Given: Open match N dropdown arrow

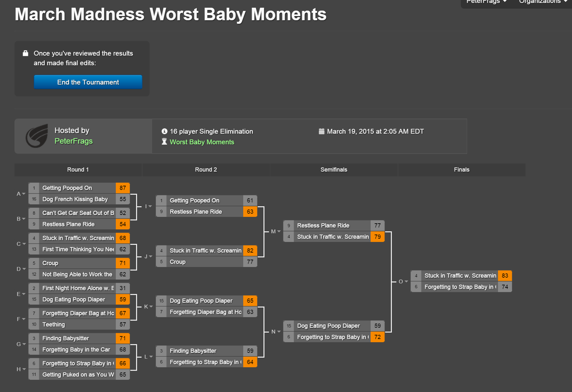Looking at the screenshot, I should point(279,332).
